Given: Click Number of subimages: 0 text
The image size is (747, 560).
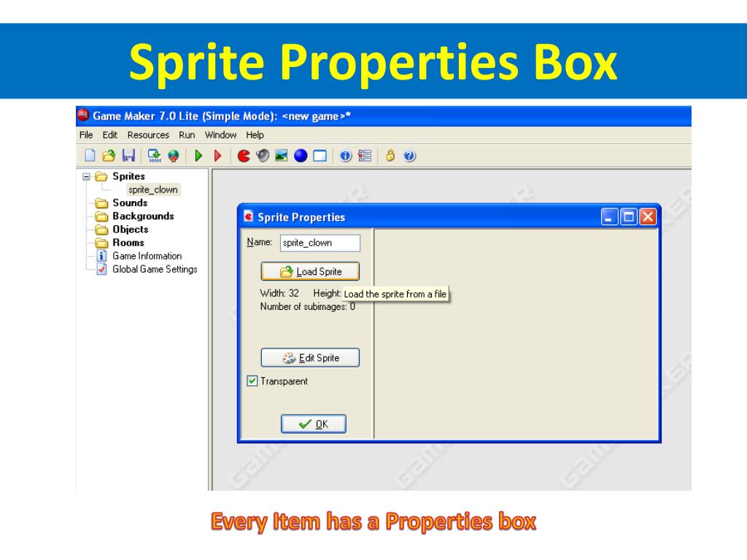Looking at the screenshot, I should click(308, 307).
